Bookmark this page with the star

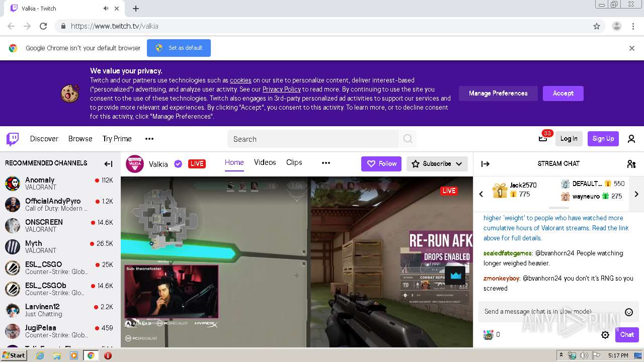click(597, 26)
